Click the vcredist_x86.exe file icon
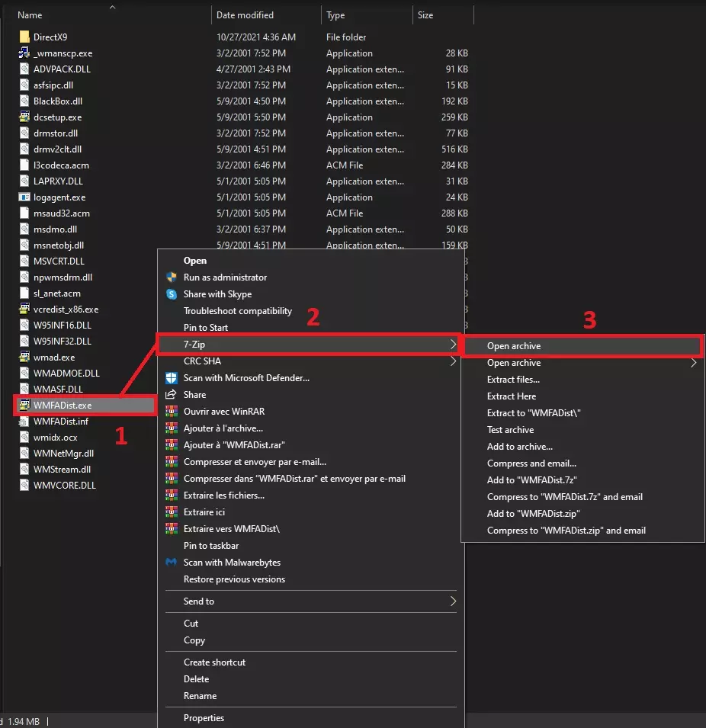 click(x=24, y=309)
